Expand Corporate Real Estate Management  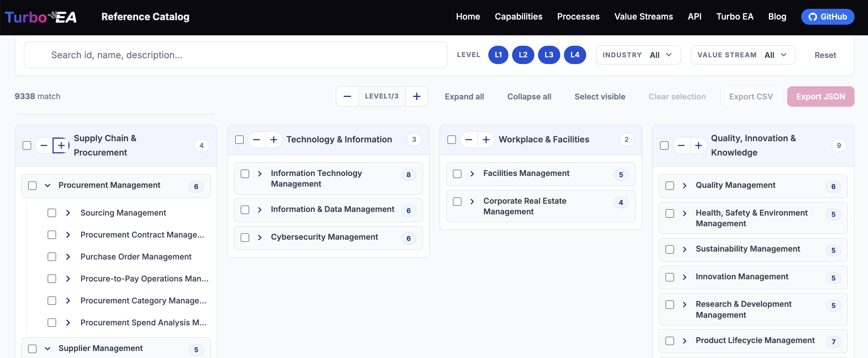pyautogui.click(x=472, y=201)
